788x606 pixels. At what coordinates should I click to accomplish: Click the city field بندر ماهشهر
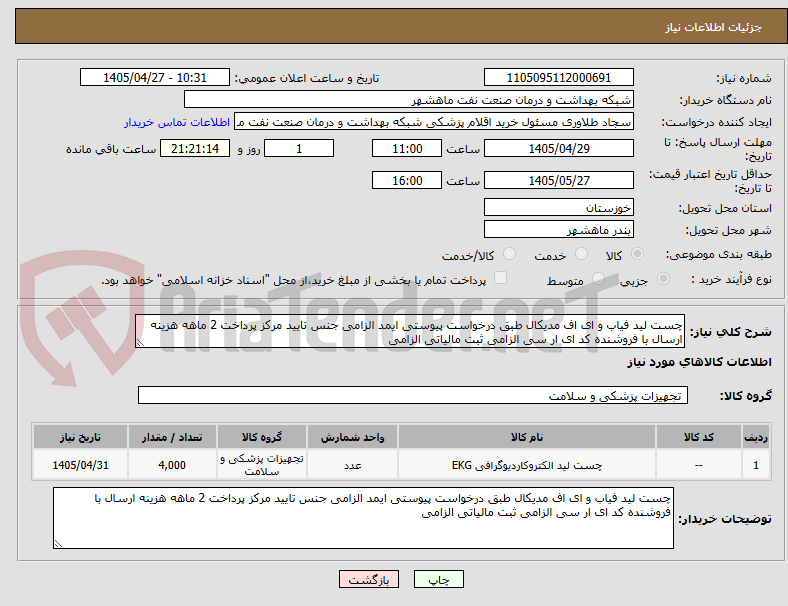point(558,229)
